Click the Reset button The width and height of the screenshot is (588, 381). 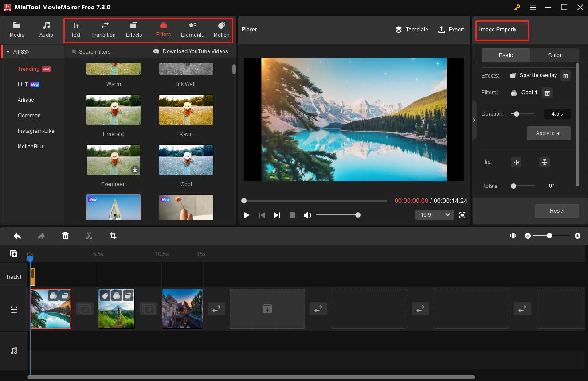(557, 210)
